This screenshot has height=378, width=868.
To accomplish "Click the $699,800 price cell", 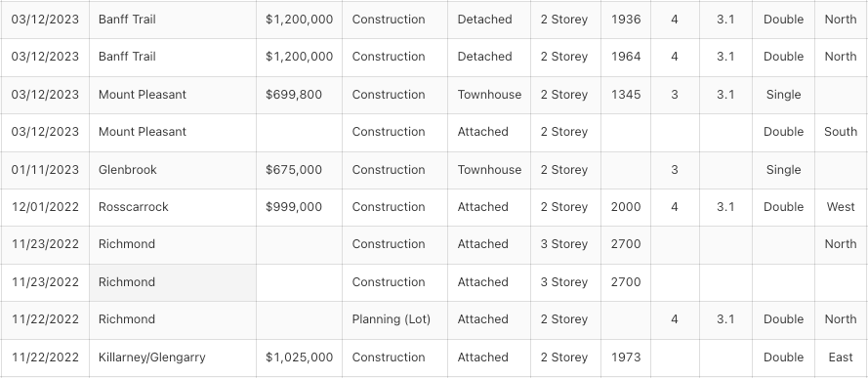I will click(x=299, y=95).
